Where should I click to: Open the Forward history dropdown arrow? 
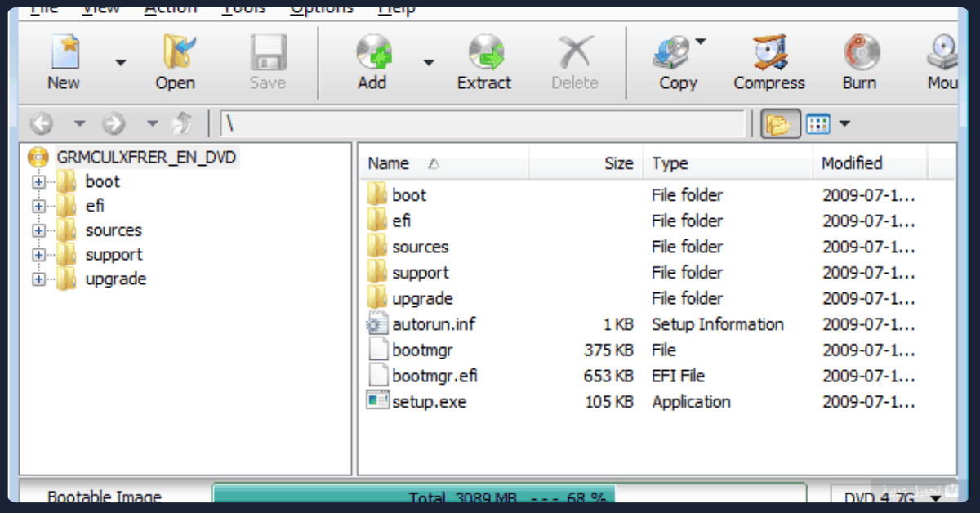click(152, 123)
